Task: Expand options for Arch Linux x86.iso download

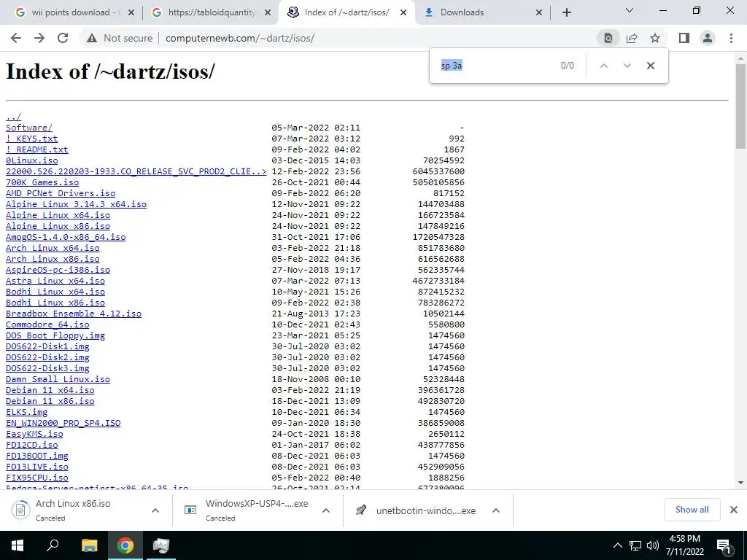Action: [x=155, y=510]
